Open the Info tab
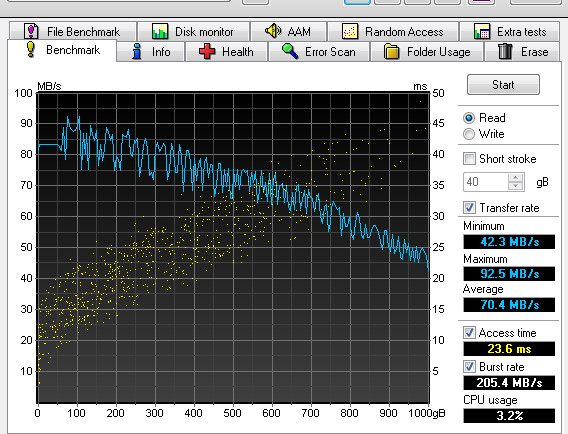This screenshot has height=434, width=568. pyautogui.click(x=151, y=51)
